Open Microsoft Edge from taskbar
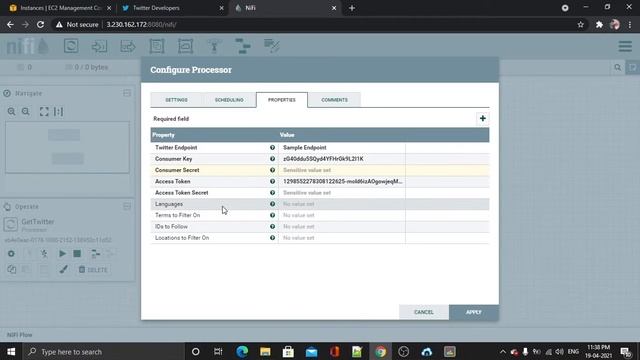The image size is (640, 360). (x=242, y=351)
